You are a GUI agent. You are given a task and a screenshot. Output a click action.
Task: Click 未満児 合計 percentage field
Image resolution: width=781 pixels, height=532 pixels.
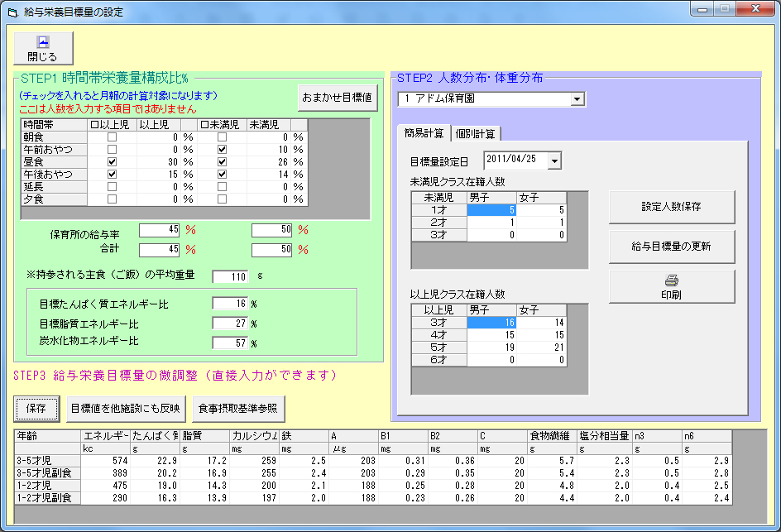coord(272,250)
